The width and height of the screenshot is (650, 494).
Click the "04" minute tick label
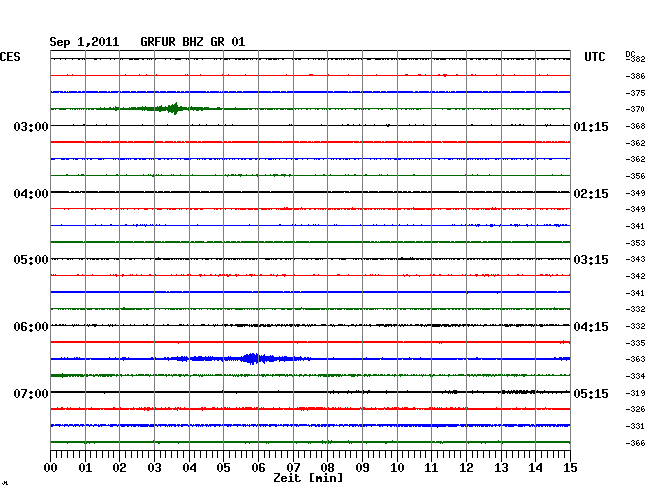coord(189,468)
